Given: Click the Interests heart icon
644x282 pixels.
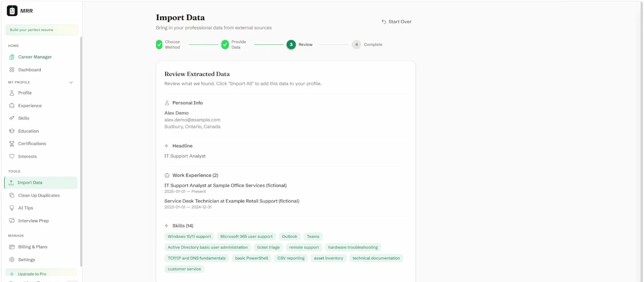Looking at the screenshot, I should pos(12,156).
